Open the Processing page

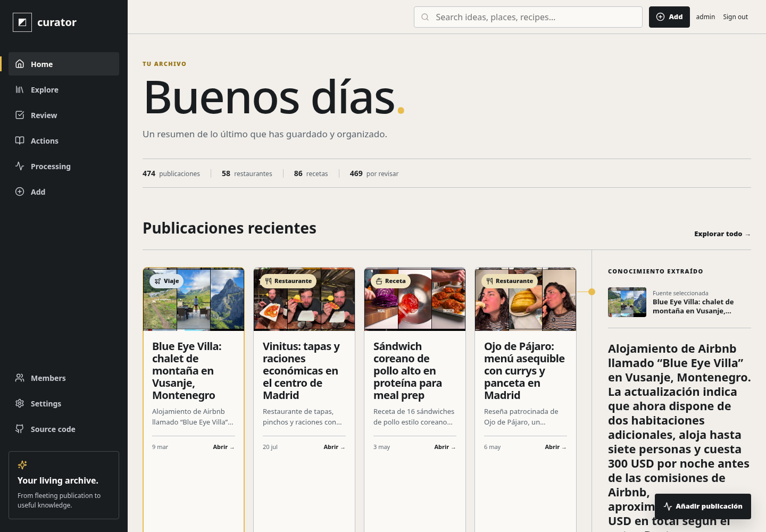click(x=64, y=166)
